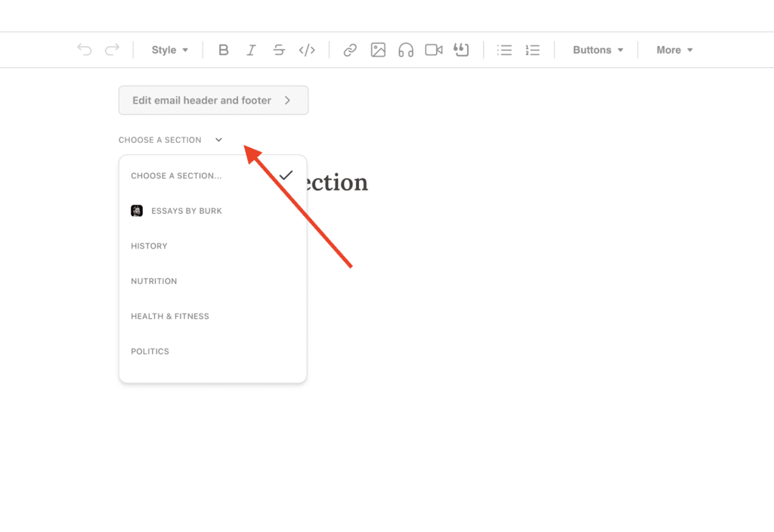774x532 pixels.
Task: Create a numbered list
Action: point(532,49)
